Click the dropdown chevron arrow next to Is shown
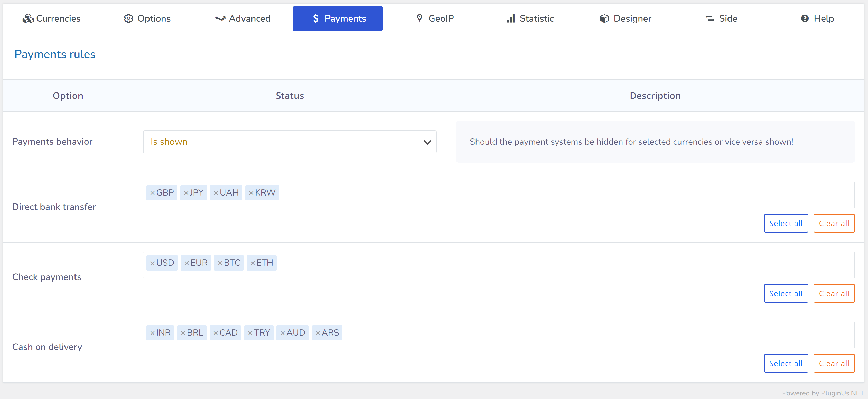Viewport: 868px width, 399px height. 427,142
